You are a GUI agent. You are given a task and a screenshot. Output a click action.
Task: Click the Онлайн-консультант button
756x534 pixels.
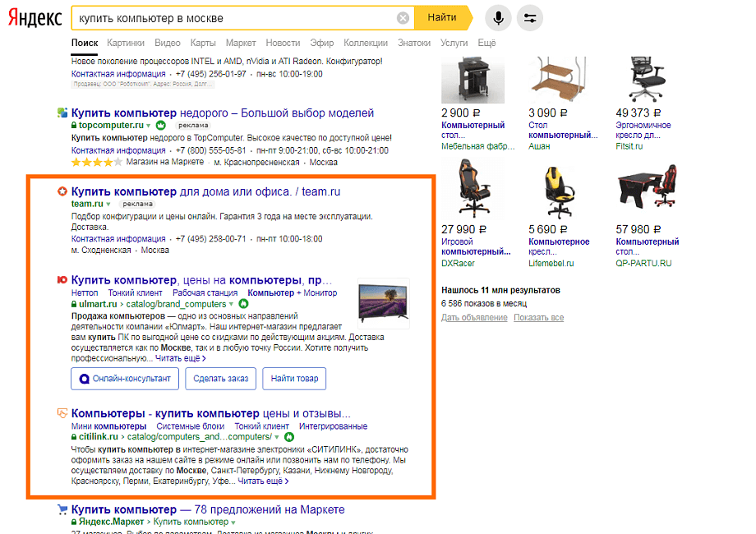[x=125, y=379]
